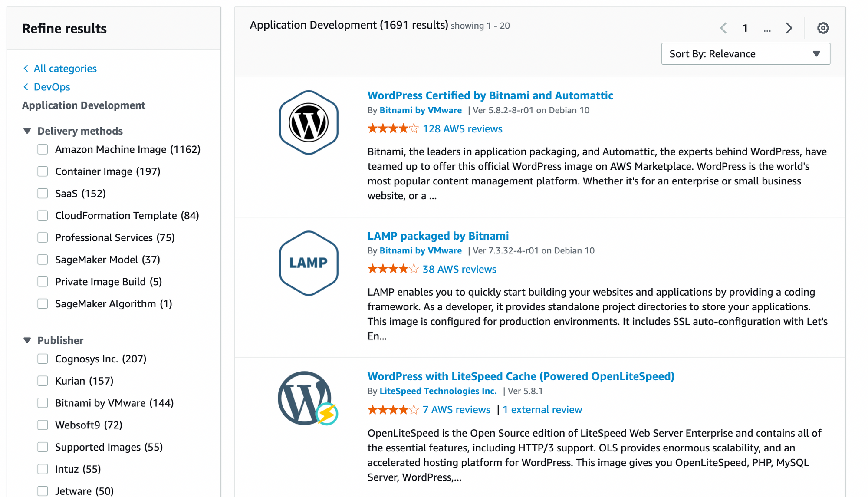
Task: Click the LAMP hexagon logo
Action: pyautogui.click(x=309, y=263)
